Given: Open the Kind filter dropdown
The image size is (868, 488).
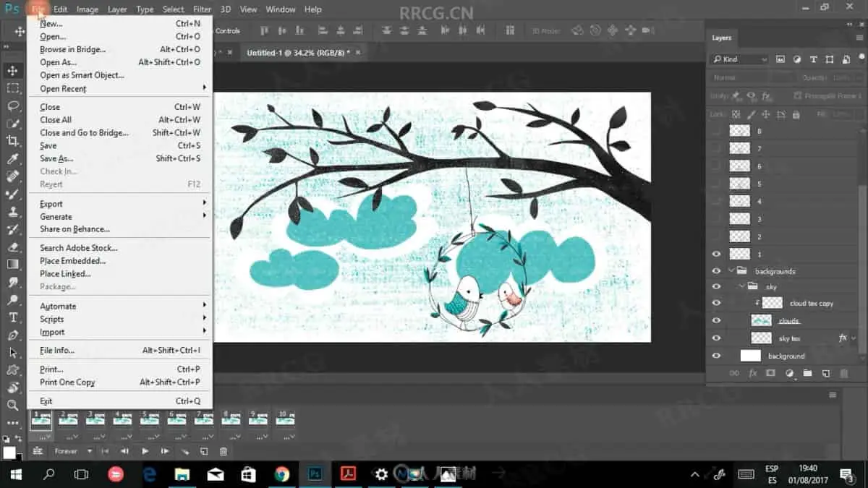Looking at the screenshot, I should click(740, 59).
